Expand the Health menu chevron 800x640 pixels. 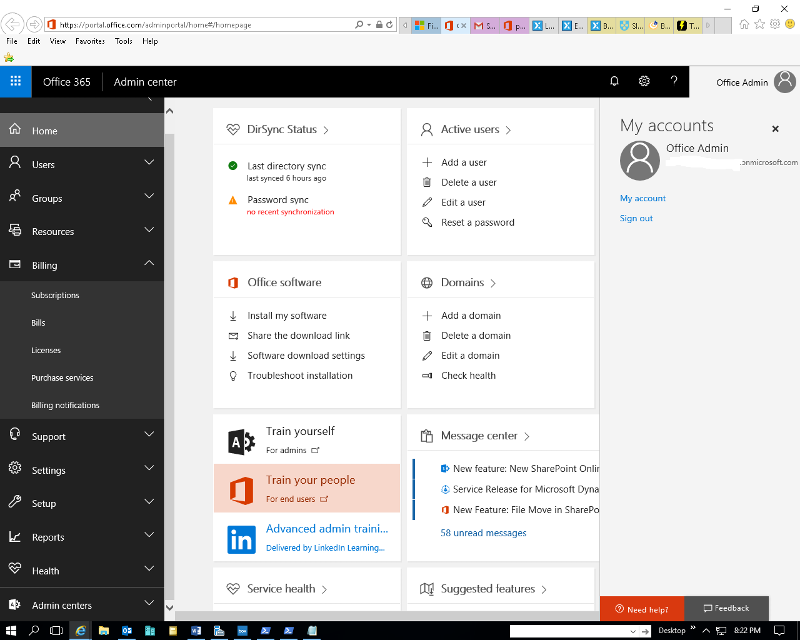coord(149,569)
